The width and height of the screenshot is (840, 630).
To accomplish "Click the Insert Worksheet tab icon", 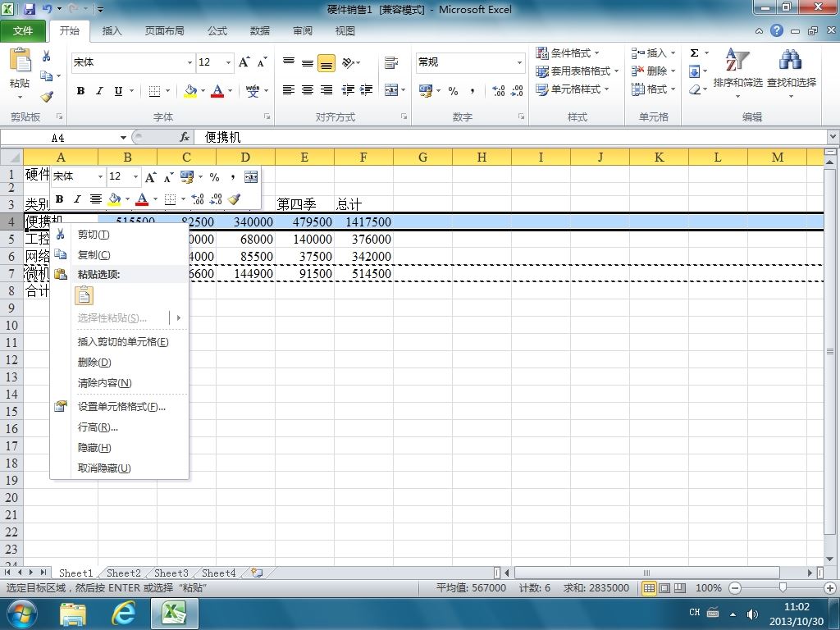I will coord(257,573).
